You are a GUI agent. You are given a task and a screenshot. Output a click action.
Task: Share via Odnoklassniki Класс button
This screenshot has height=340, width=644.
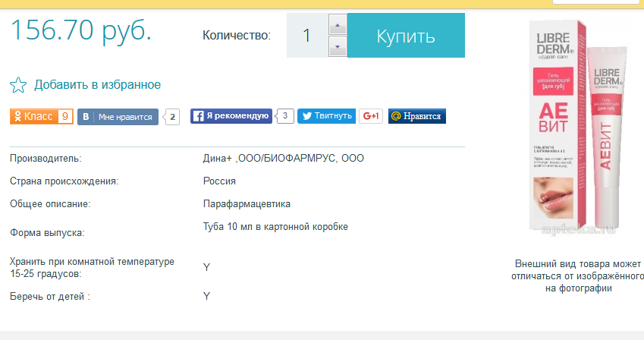click(33, 116)
